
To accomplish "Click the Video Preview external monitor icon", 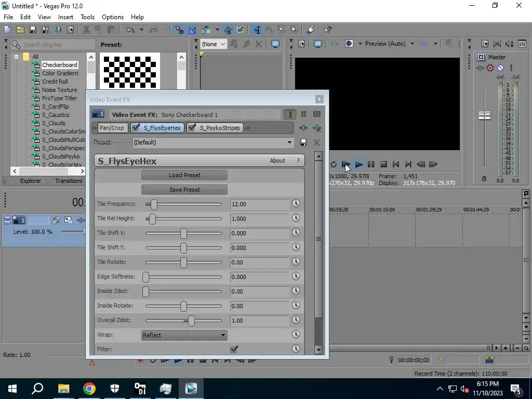I will tap(318, 44).
